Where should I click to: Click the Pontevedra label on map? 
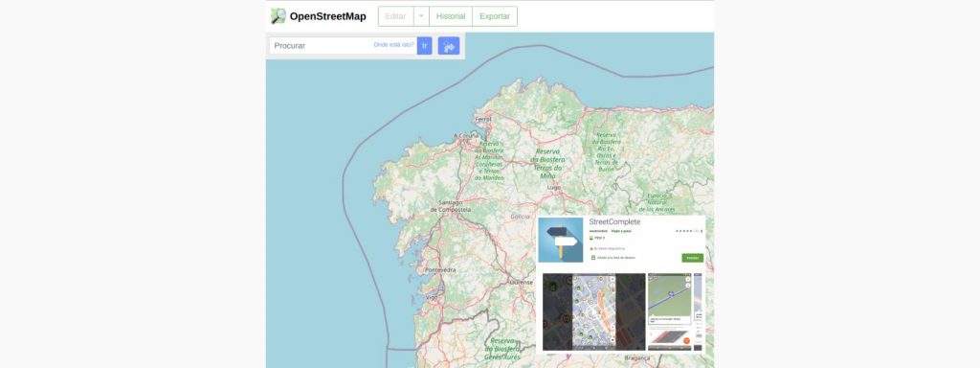[x=440, y=269]
